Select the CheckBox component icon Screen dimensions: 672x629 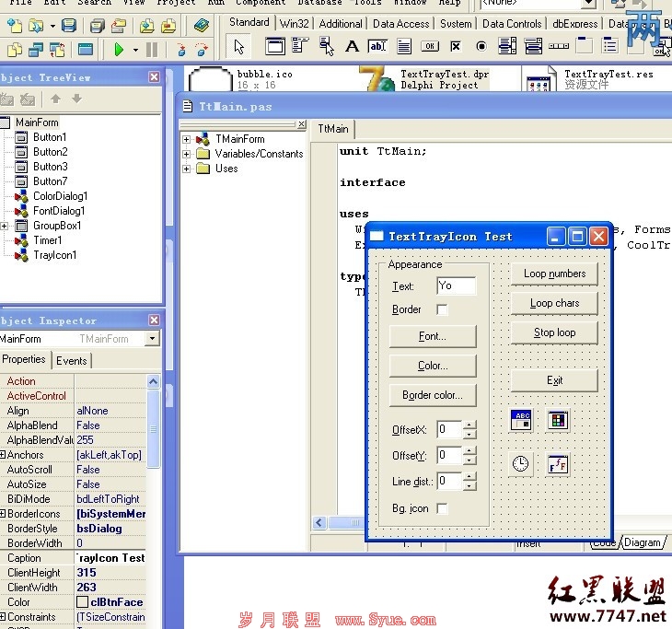(456, 46)
